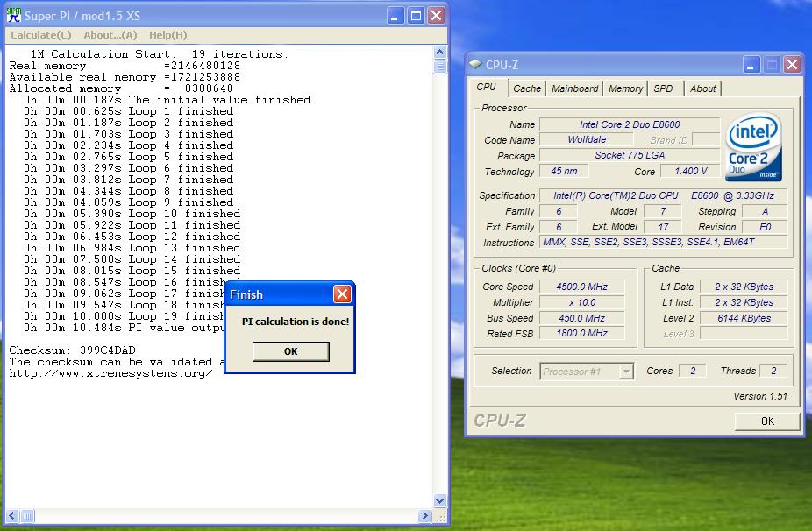This screenshot has height=531, width=812.
Task: Click the 'Version 1.51' text in CPU-Z
Action: coord(760,396)
